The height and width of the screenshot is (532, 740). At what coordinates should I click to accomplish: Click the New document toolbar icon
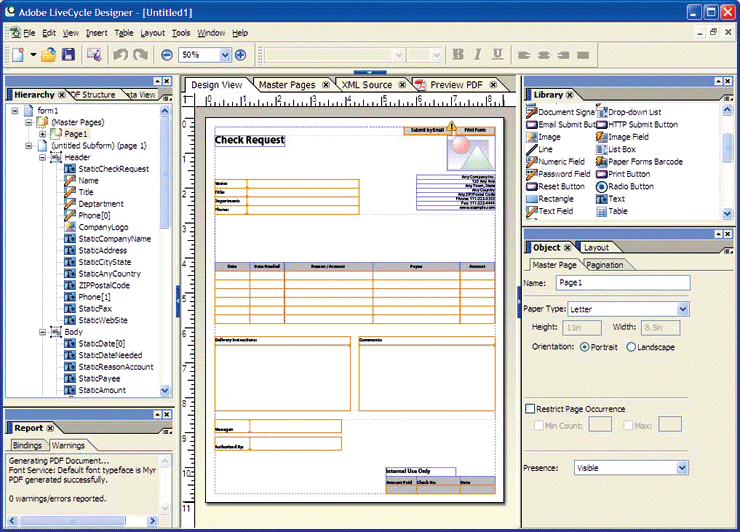pos(18,55)
